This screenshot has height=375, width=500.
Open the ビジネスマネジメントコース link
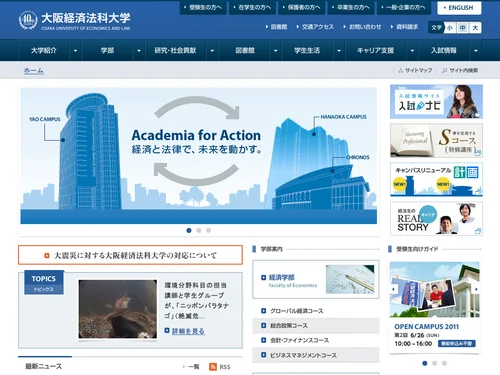tap(303, 355)
